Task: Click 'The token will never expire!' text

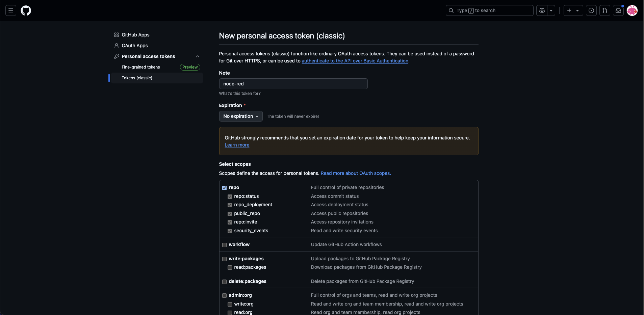Action: coord(293,116)
